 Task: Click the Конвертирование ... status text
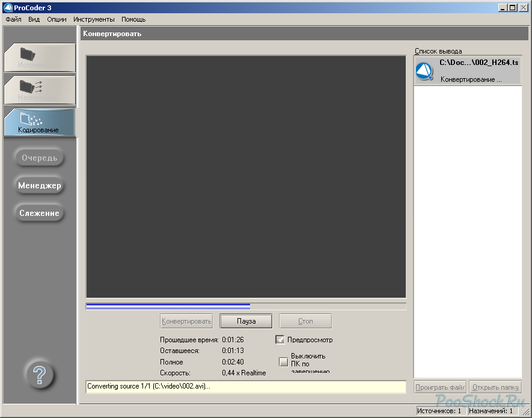[471, 79]
